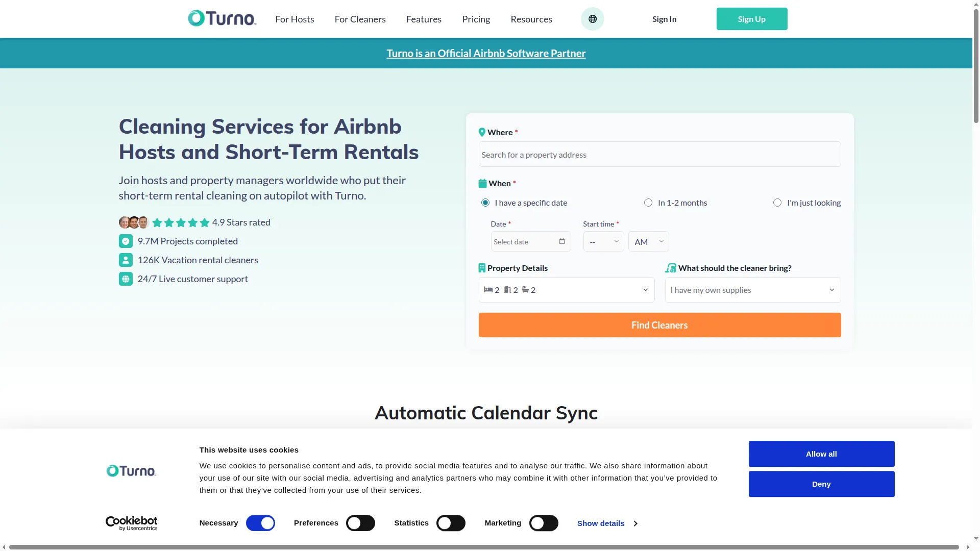Enable Statistics cookies switch
980x551 pixels.
[x=451, y=523]
